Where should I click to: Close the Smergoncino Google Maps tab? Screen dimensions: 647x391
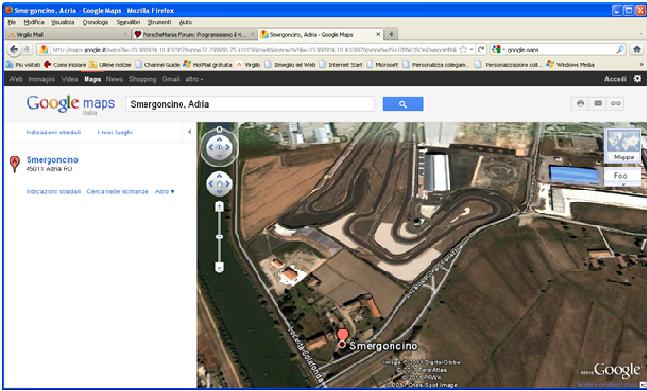378,34
